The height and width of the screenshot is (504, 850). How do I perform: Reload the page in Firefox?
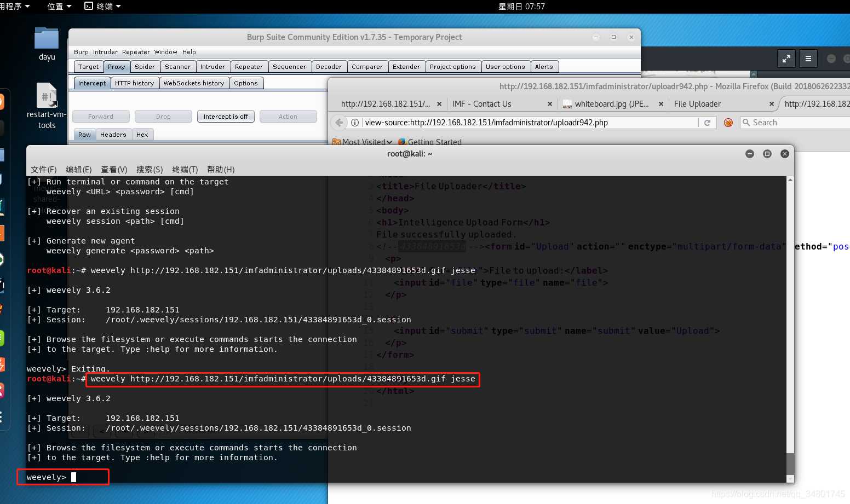(x=707, y=123)
